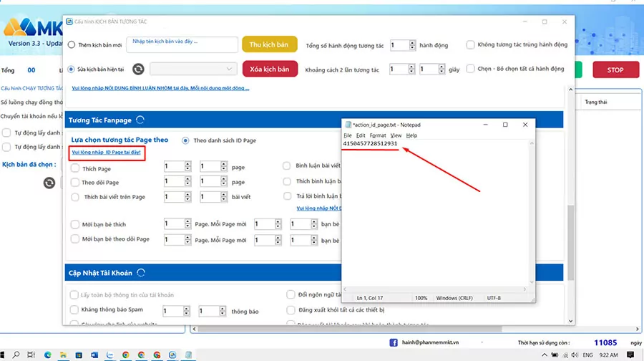This screenshot has width=644, height=361.
Task: Click spinner icon next to Cập Nhật Tài Khoản
Action: (141, 273)
